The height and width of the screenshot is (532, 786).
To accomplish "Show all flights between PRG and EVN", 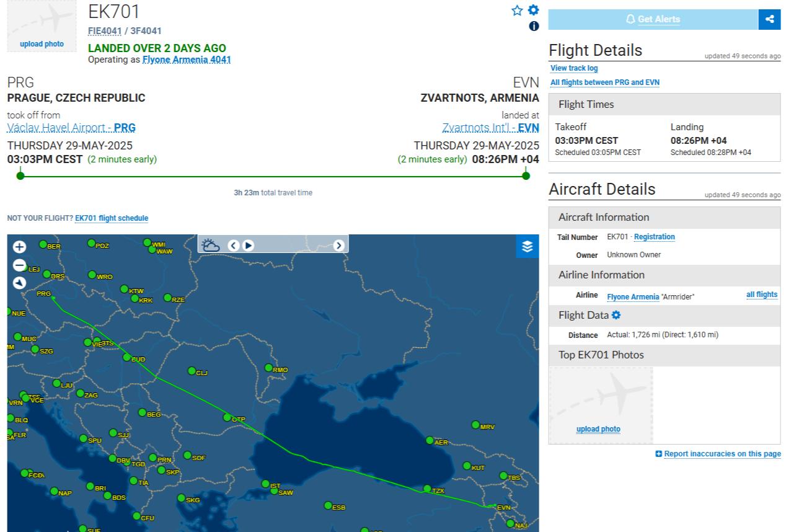I will 605,82.
